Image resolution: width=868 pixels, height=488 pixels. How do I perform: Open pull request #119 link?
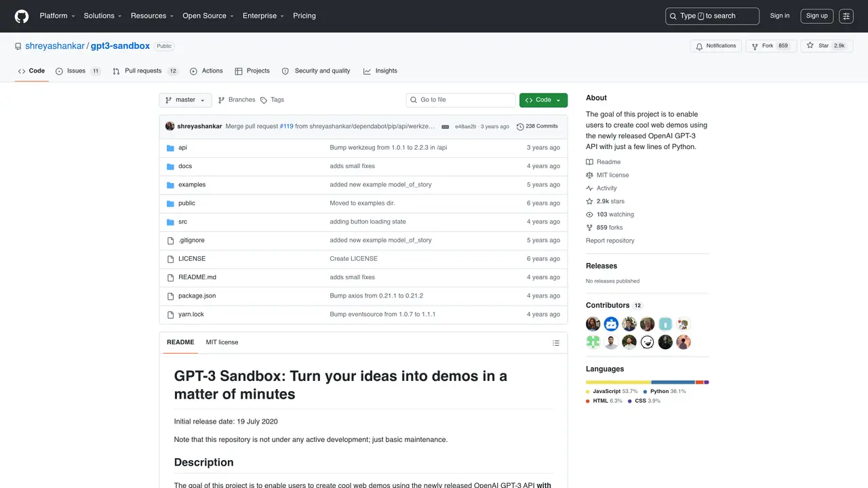(x=287, y=127)
